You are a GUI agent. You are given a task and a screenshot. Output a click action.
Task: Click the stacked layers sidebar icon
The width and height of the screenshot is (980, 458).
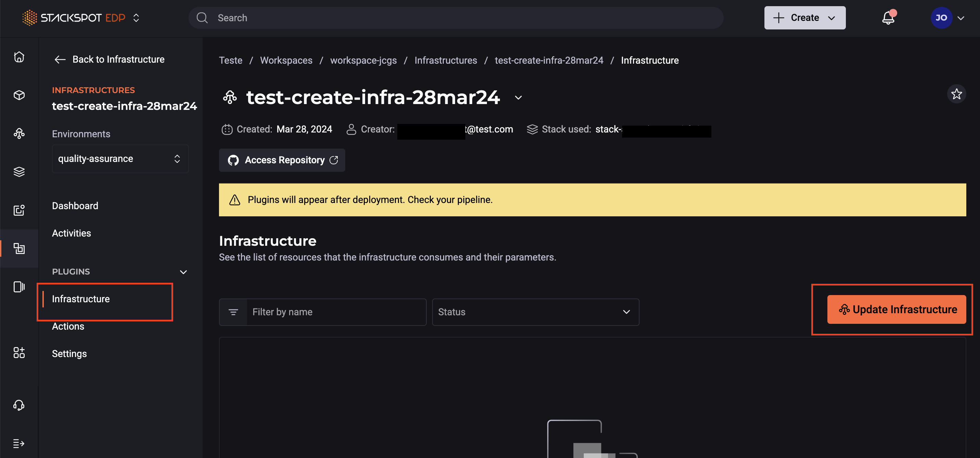pos(19,172)
